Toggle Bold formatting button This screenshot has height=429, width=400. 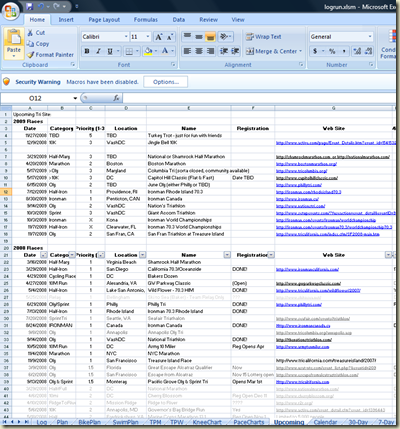tap(87, 51)
